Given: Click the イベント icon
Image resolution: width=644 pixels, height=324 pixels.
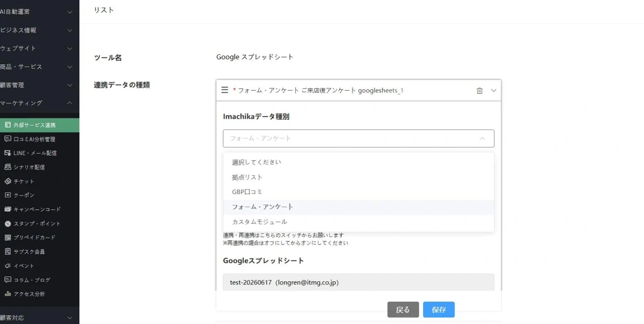Looking at the screenshot, I should 8,265.
